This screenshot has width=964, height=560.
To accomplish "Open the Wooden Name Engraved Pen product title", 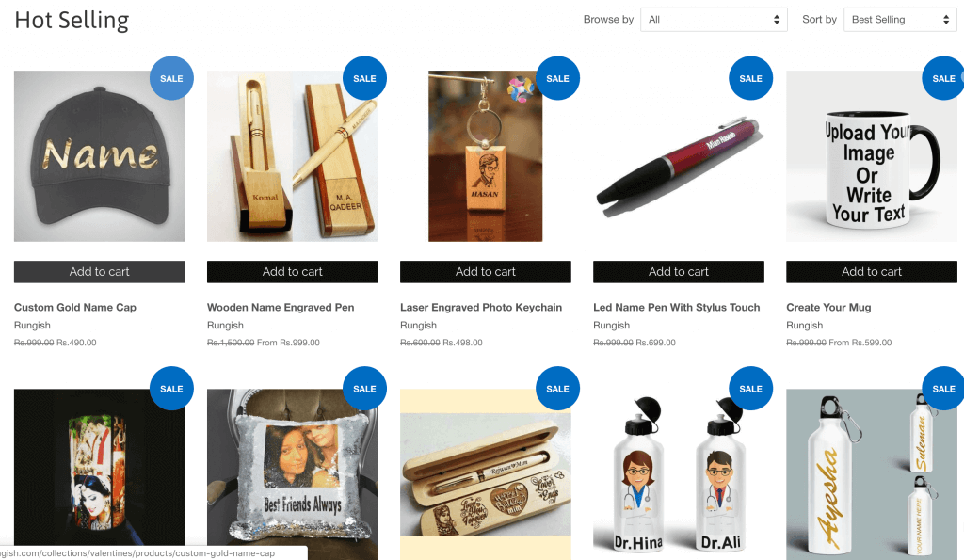I will coord(281,308).
